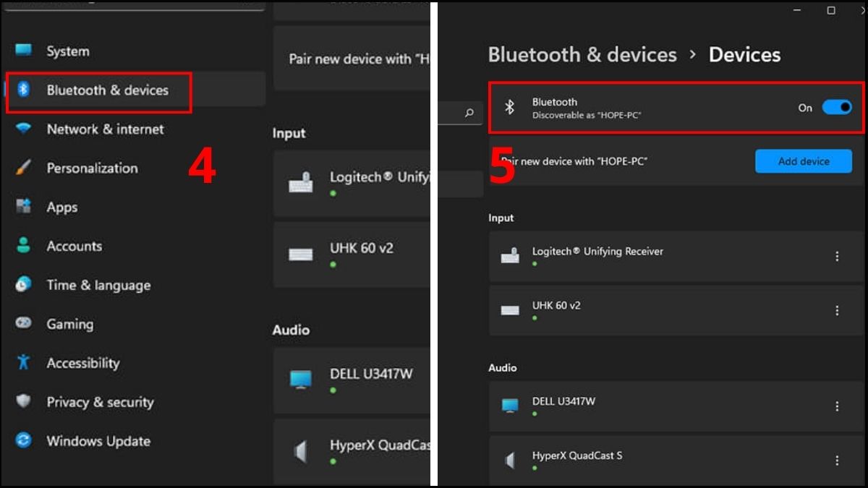Screen dimensions: 868x488
Task: Select the Windows Update icon
Action: point(22,441)
